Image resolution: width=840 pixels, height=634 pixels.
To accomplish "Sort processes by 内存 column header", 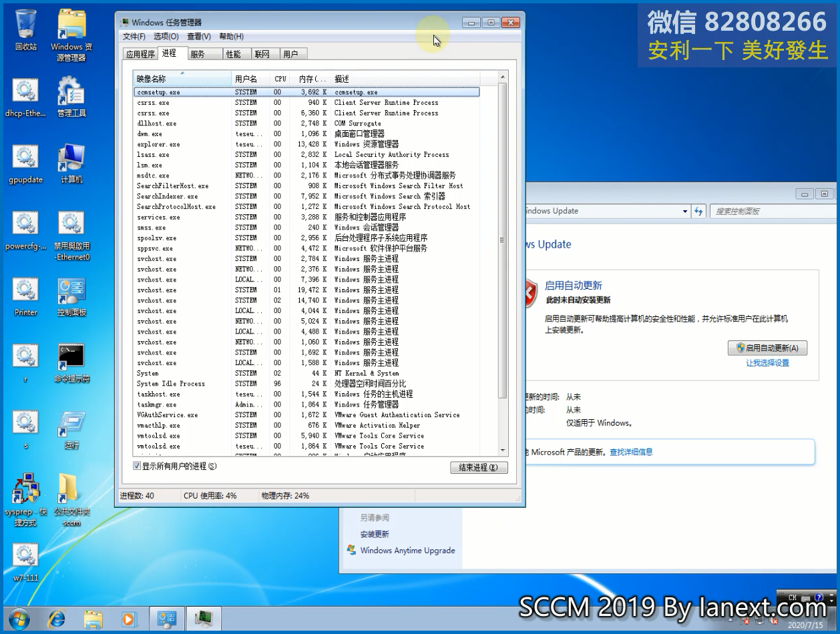I will tap(312, 79).
